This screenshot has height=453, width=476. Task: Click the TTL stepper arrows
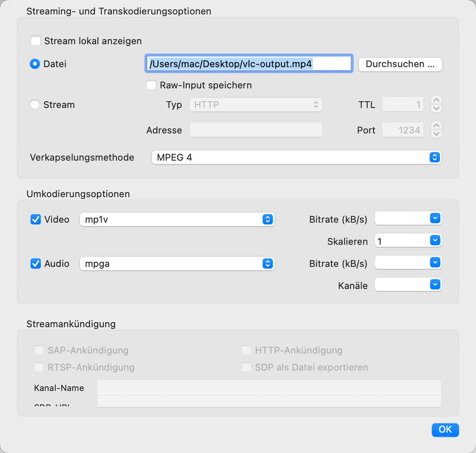click(x=436, y=105)
